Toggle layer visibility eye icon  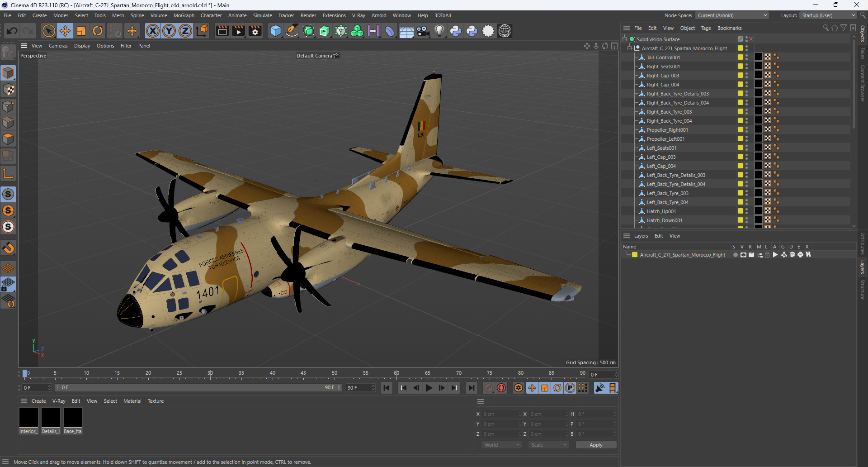[743, 255]
